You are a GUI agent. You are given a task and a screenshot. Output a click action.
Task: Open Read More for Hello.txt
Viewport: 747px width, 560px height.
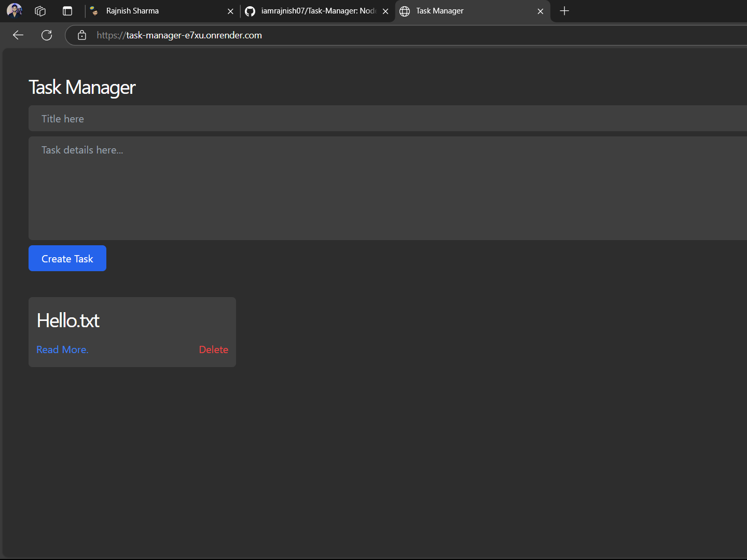tap(62, 349)
